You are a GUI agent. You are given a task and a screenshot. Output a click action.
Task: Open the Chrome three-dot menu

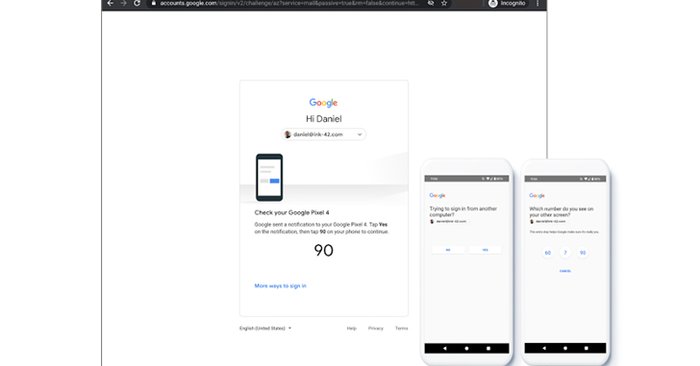click(538, 3)
